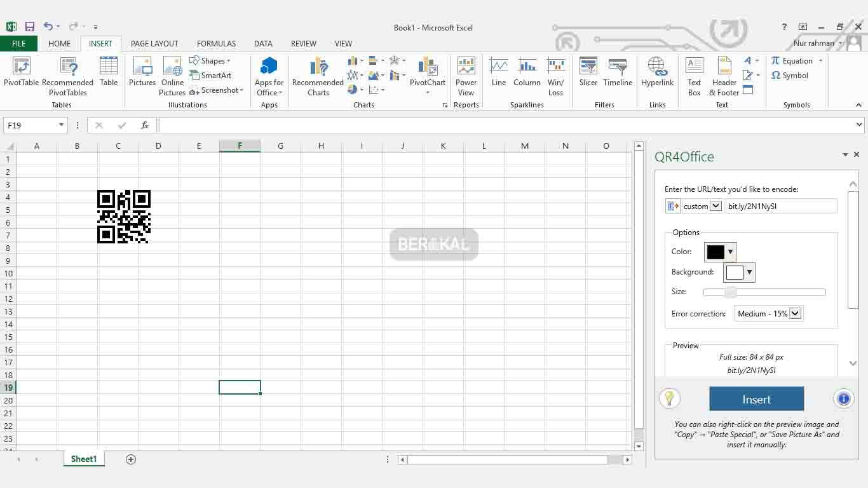The width and height of the screenshot is (868, 488).
Task: Switch to the VIEW tab
Action: pos(343,43)
